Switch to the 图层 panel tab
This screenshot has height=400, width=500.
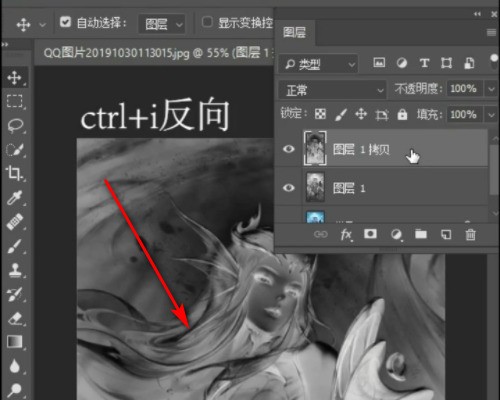(x=294, y=33)
